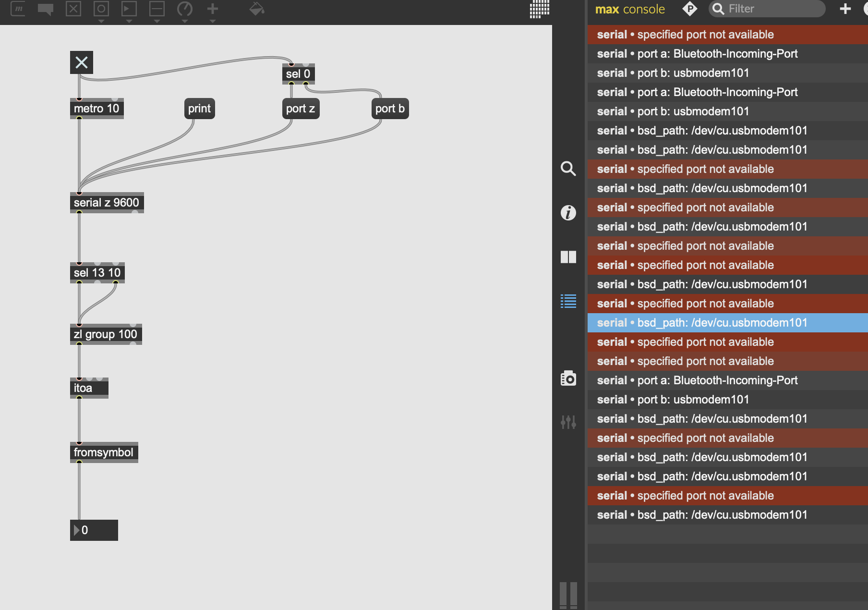Select the button object toolbar icon

tap(101, 9)
